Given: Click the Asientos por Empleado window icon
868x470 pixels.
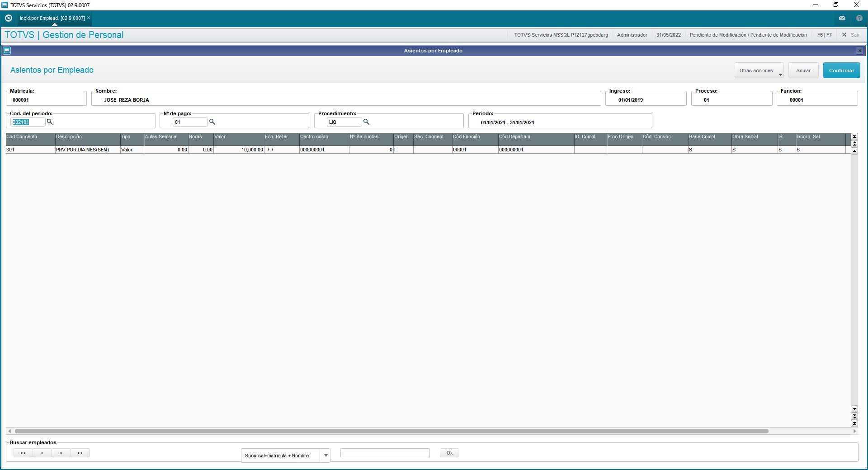Looking at the screenshot, I should tap(7, 51).
